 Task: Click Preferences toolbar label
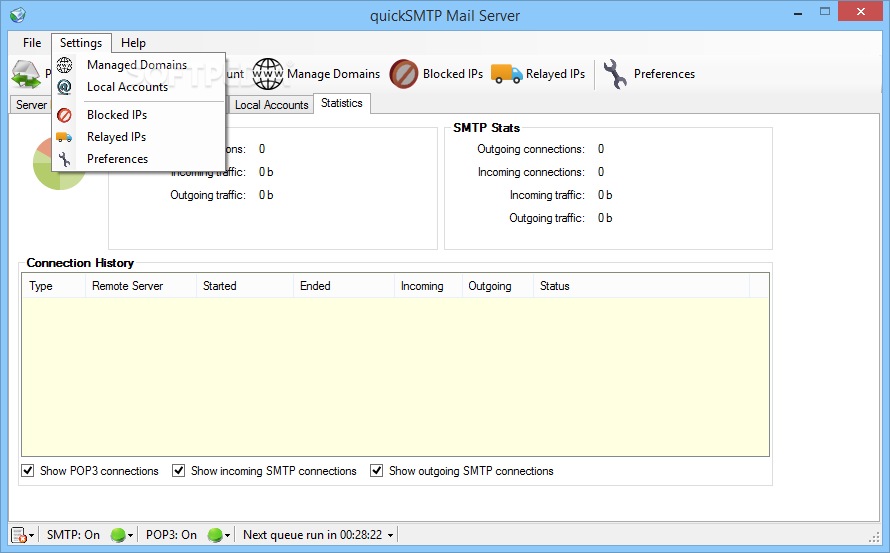click(664, 74)
